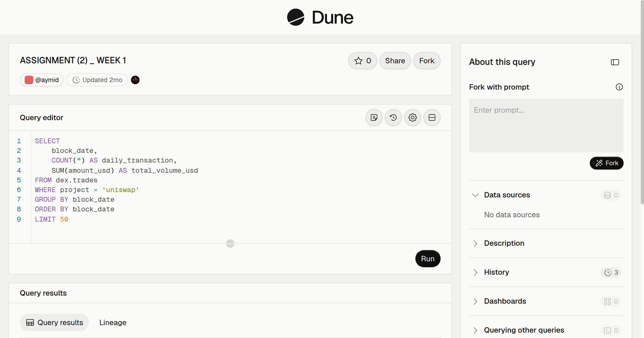Screen dimensions: 644x338
Task: Run the query
Action: (428, 259)
